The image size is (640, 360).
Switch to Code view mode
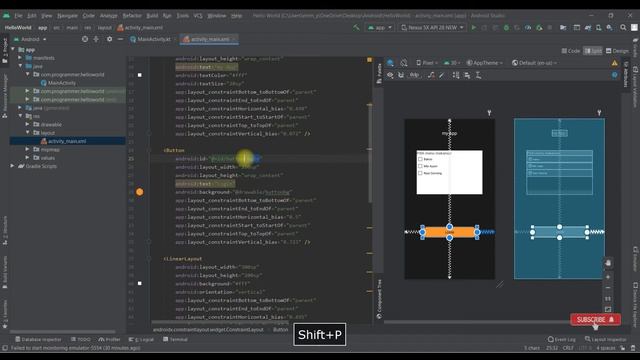(571, 51)
